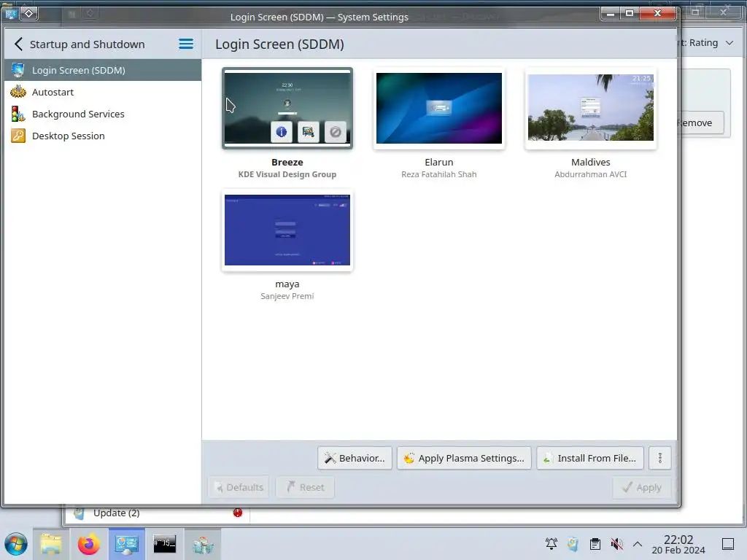Switch to System Settings taskbar entry
The width and height of the screenshot is (747, 560).
coord(127,544)
